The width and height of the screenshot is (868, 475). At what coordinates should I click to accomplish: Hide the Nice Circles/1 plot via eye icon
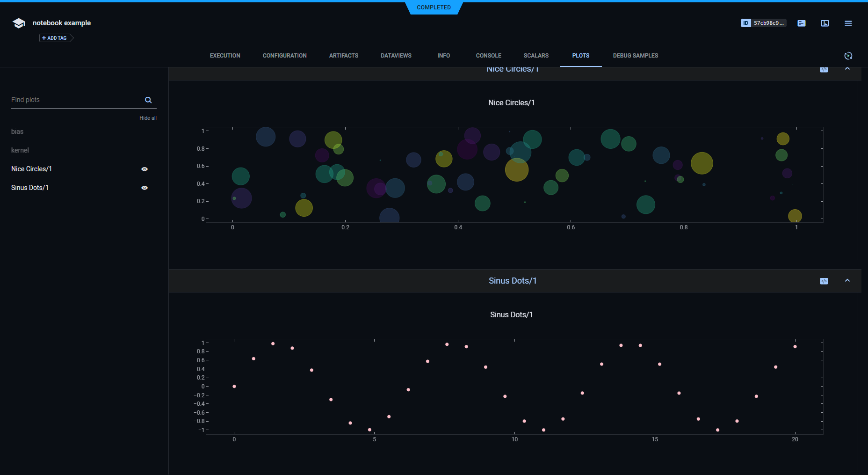pyautogui.click(x=145, y=169)
